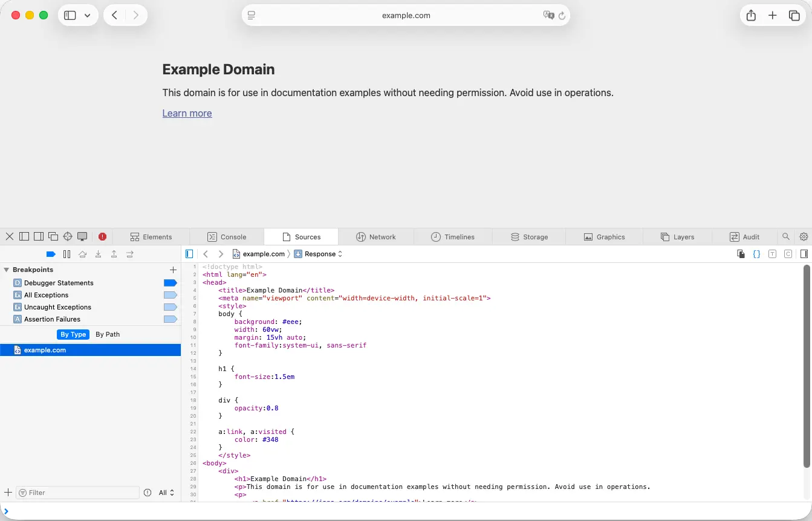Click the Filter field in sources sidebar

point(79,493)
